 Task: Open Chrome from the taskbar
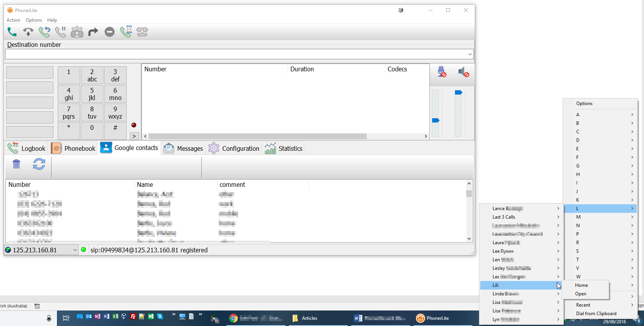click(256, 318)
